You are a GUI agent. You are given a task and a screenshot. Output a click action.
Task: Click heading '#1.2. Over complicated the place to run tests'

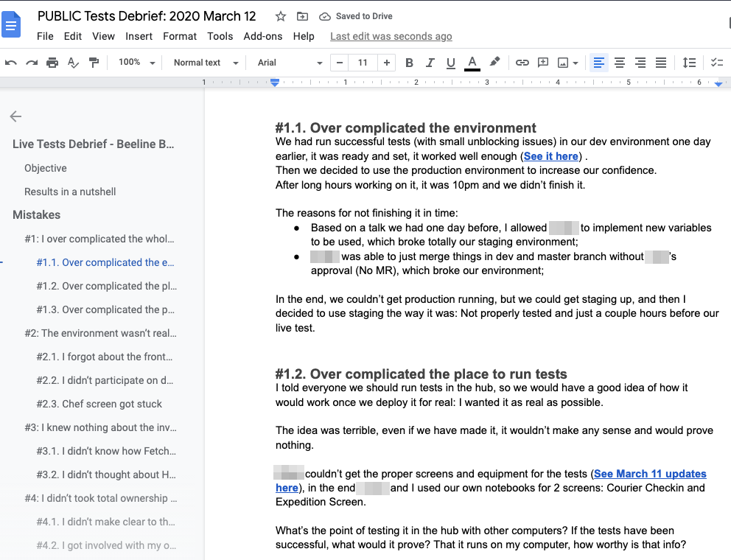(x=421, y=374)
